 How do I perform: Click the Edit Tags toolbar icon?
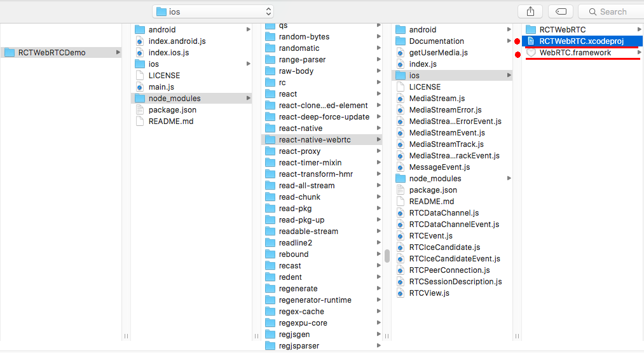click(561, 11)
